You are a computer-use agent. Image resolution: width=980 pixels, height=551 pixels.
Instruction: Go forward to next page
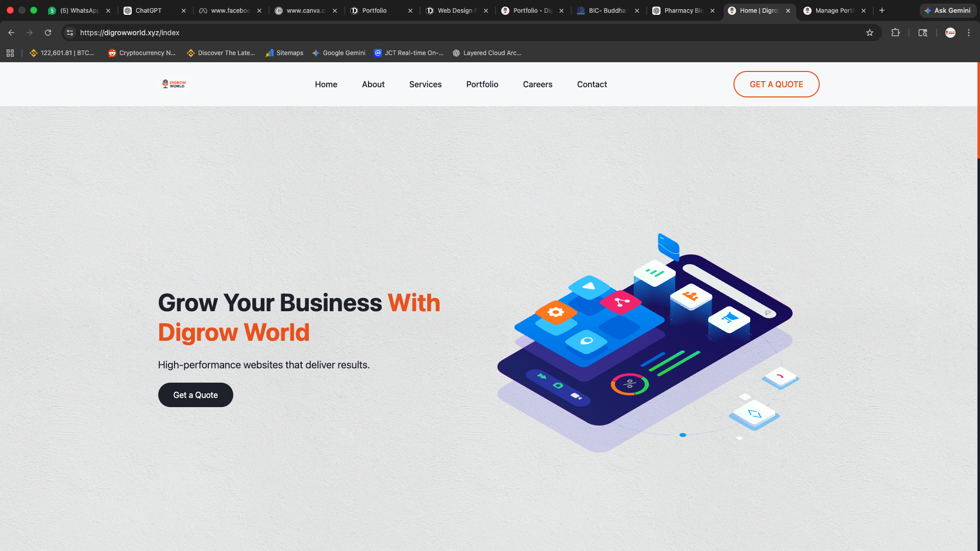30,33
